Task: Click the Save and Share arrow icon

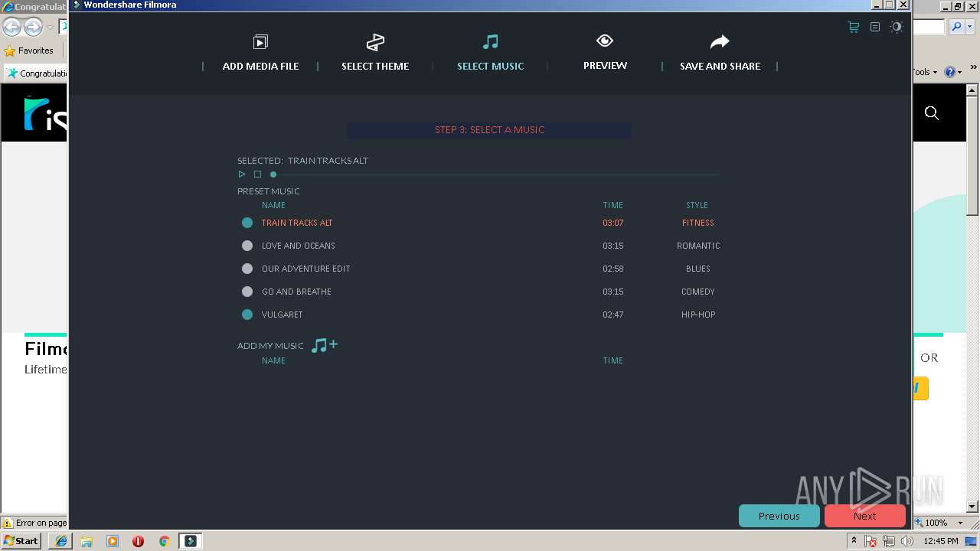Action: pyautogui.click(x=720, y=41)
